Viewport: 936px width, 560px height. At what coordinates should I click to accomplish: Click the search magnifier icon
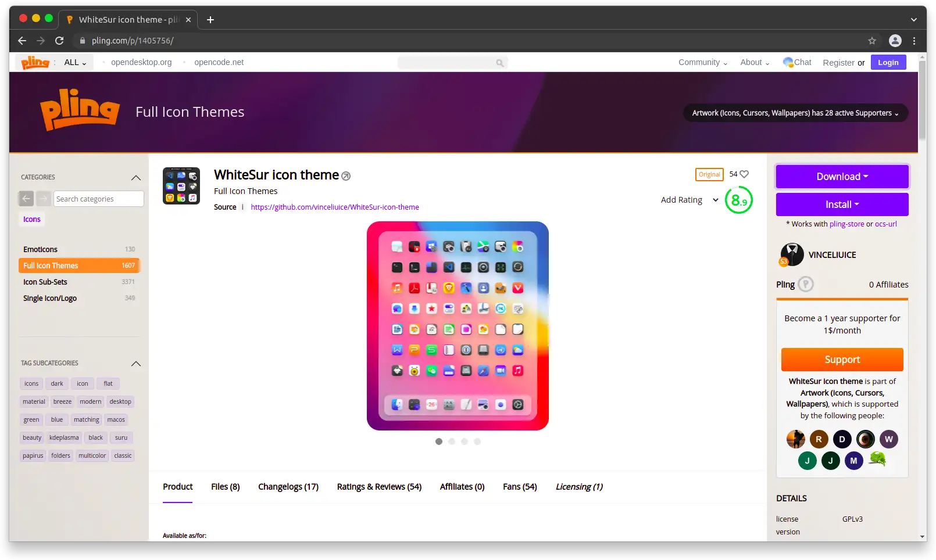pyautogui.click(x=499, y=63)
